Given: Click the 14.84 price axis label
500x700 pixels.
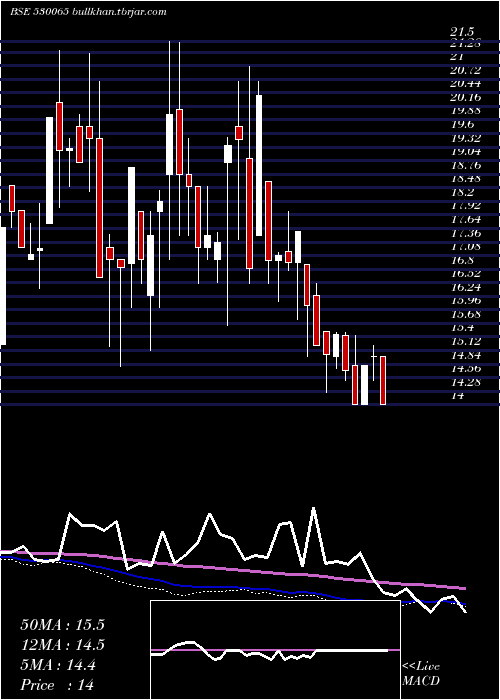Looking at the screenshot, I should coord(466,355).
